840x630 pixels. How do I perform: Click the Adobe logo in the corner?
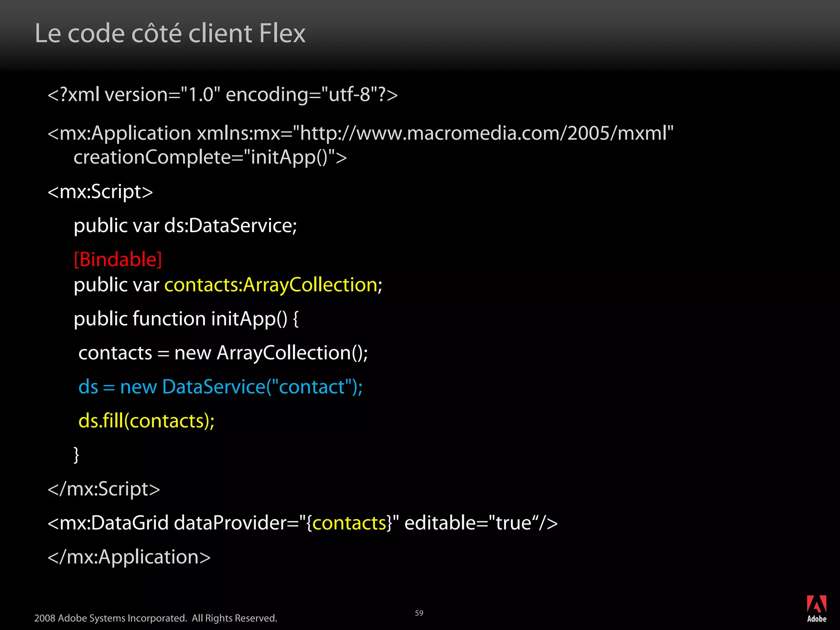[817, 609]
